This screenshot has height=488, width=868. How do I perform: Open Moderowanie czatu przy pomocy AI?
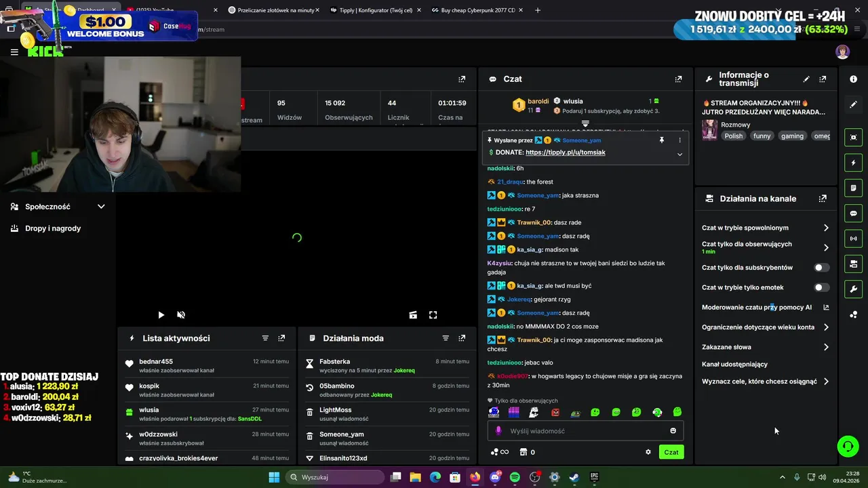point(765,308)
